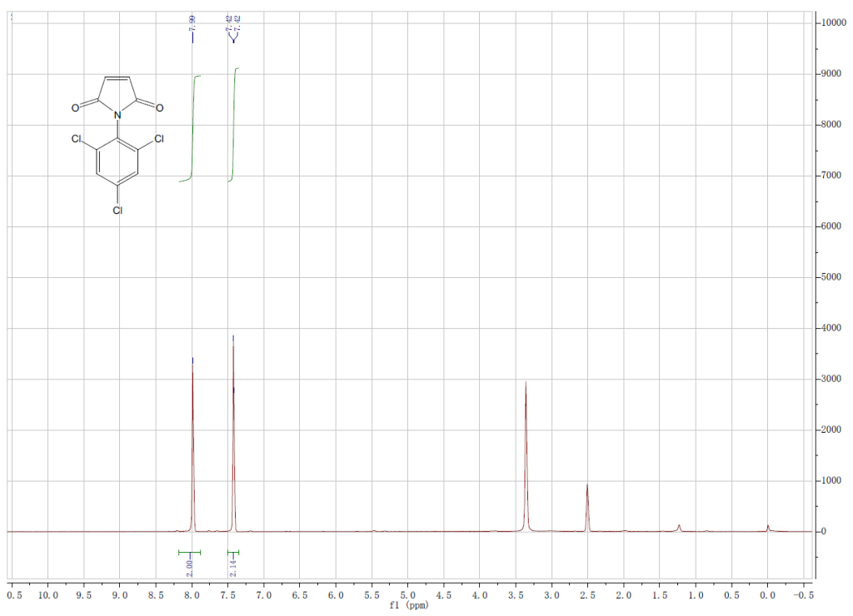Image resolution: width=853 pixels, height=616 pixels.
Task: Click the 4000 intensity axis label
Action: [x=831, y=328]
